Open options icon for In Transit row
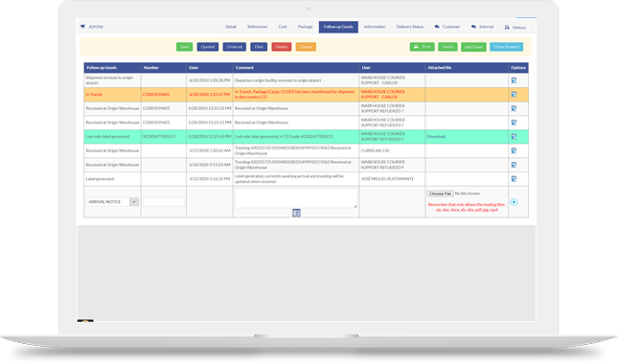The height and width of the screenshot is (364, 617). tap(514, 95)
